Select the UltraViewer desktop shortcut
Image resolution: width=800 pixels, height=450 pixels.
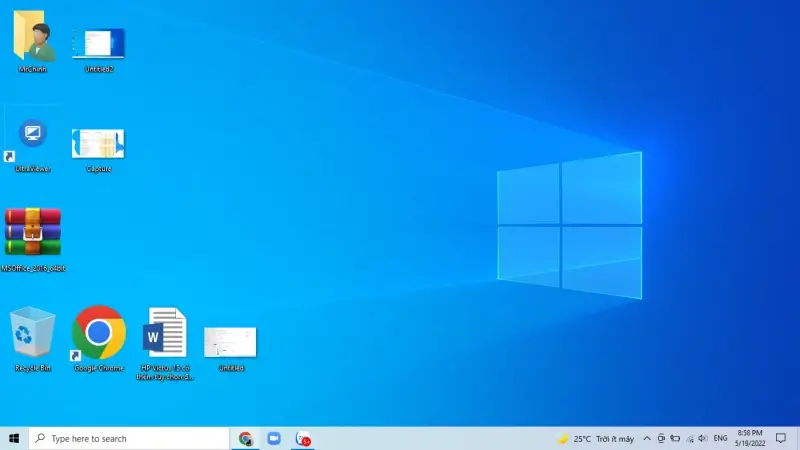coord(33,138)
